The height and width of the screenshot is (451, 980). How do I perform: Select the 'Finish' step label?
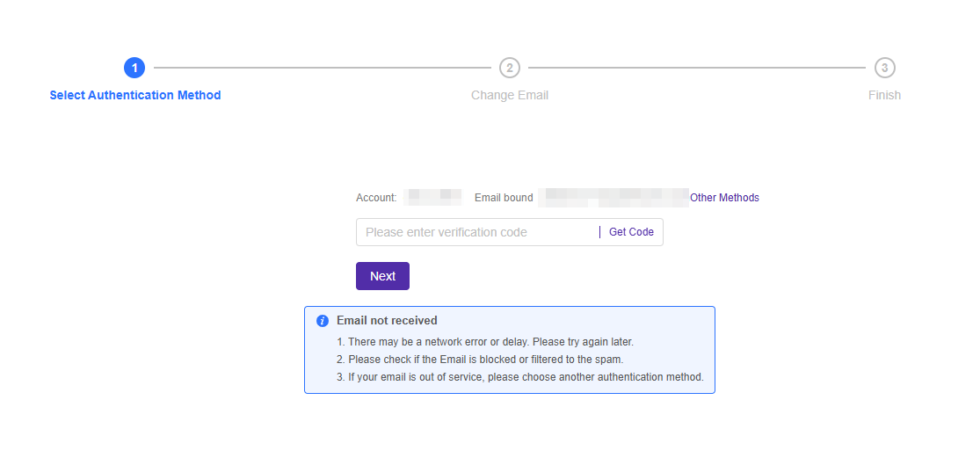[x=884, y=95]
